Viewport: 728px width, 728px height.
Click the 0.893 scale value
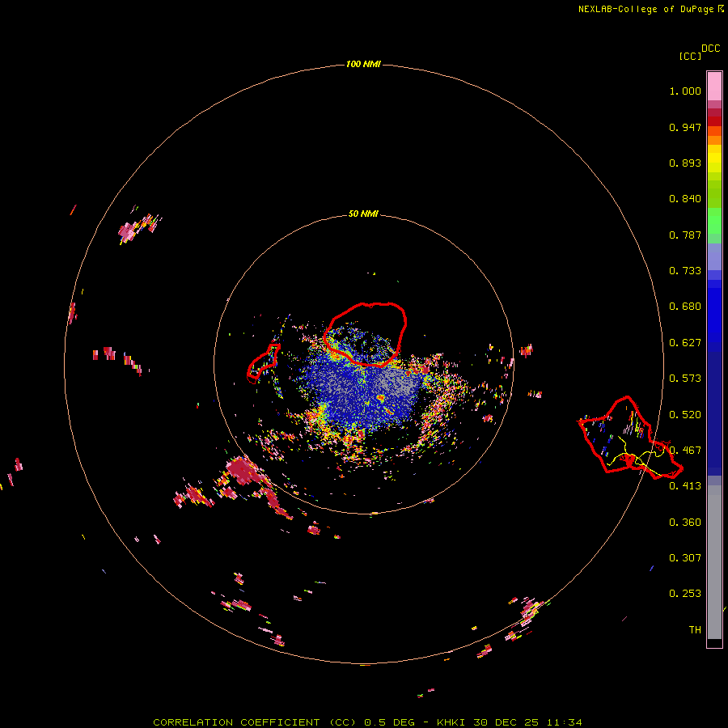pyautogui.click(x=685, y=163)
